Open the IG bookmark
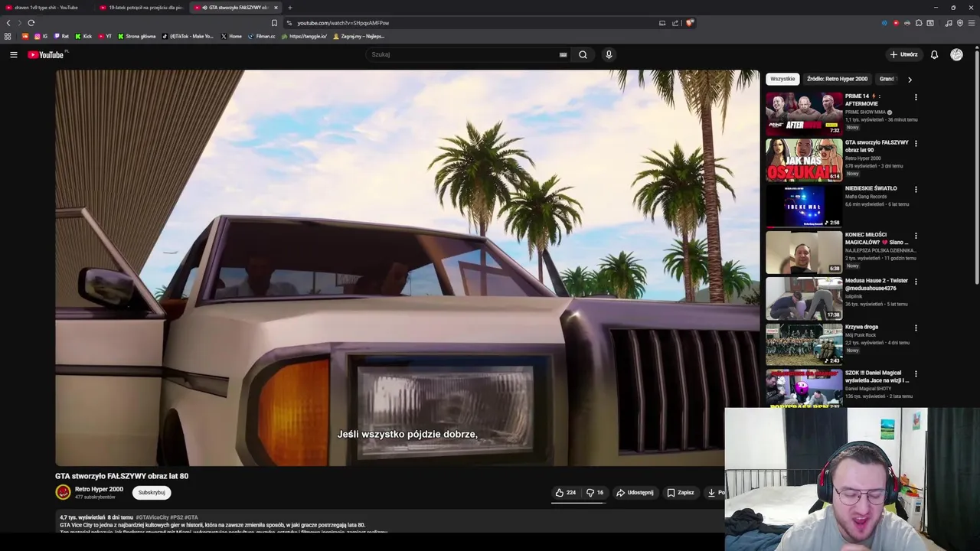Viewport: 980px width, 551px height. point(41,36)
